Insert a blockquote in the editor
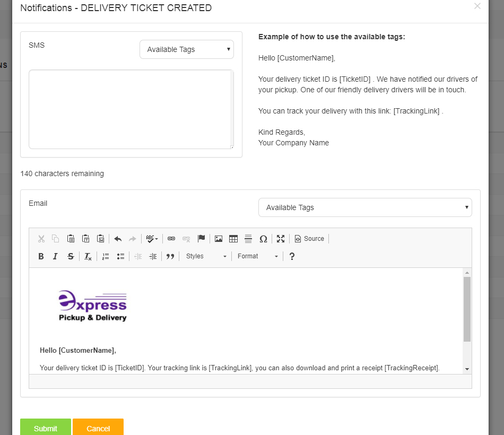 pos(170,256)
